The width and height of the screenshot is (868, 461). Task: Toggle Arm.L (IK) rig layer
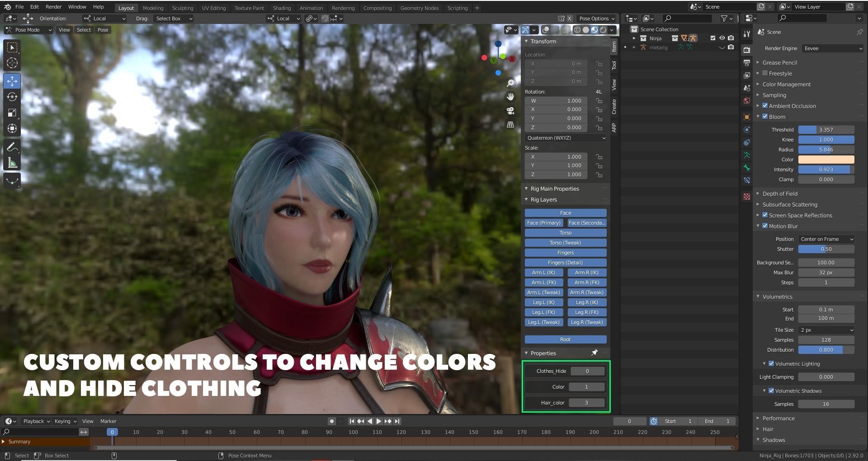coord(544,273)
